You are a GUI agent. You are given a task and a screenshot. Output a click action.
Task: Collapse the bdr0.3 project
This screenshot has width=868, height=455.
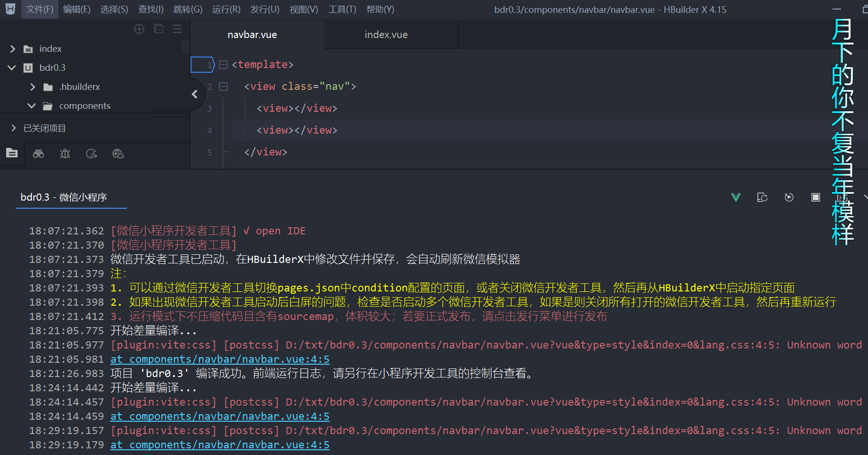point(12,68)
